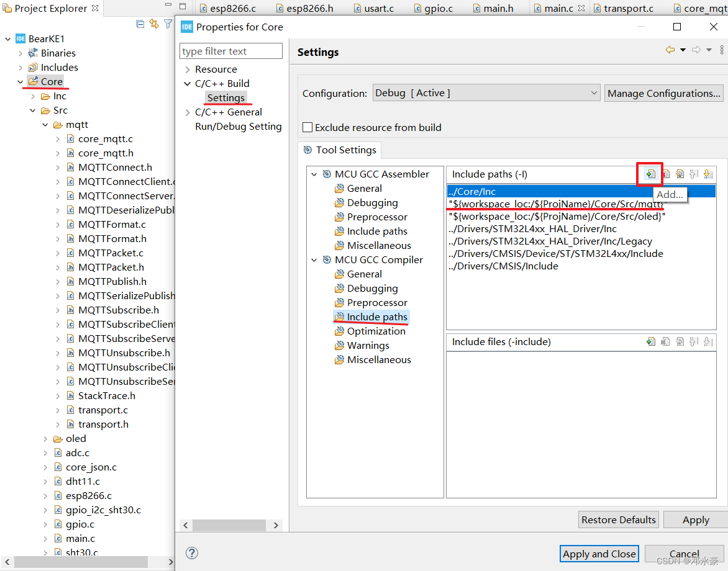Expand the Inc folder
The width and height of the screenshot is (728, 571).
pos(33,96)
